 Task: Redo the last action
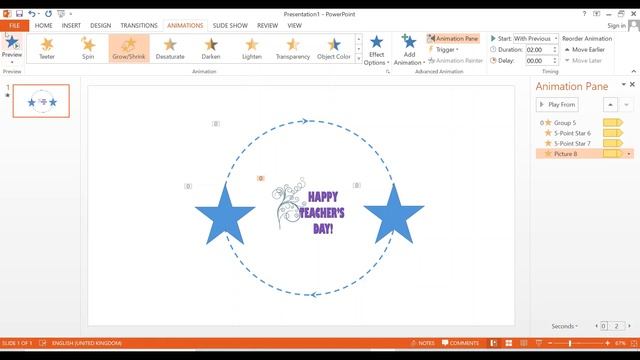coord(48,14)
